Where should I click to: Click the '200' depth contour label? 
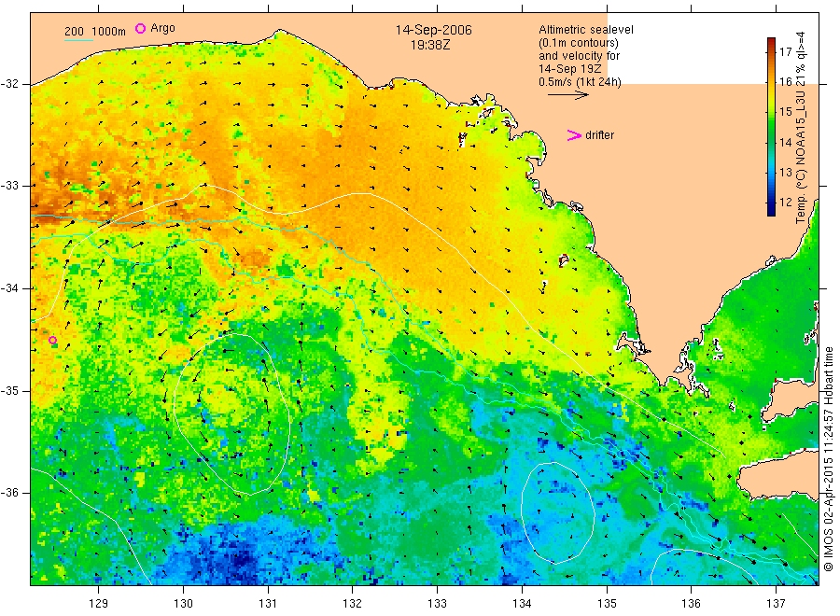(x=74, y=32)
